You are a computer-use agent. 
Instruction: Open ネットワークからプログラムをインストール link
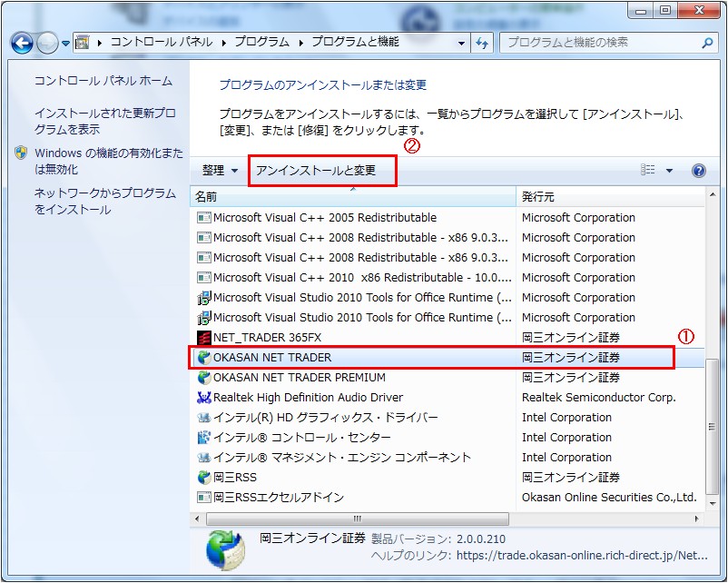105,201
